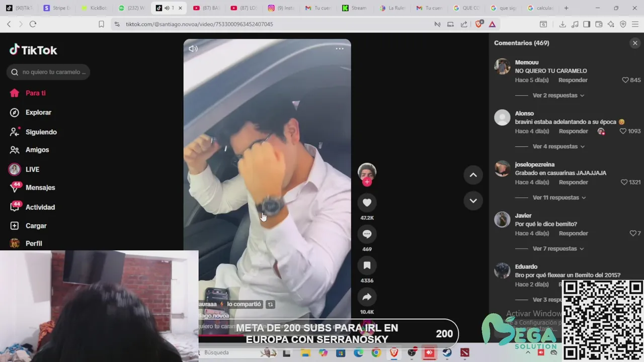Image resolution: width=644 pixels, height=362 pixels.
Task: Open the Brave Shields lion icon
Action: (x=479, y=24)
